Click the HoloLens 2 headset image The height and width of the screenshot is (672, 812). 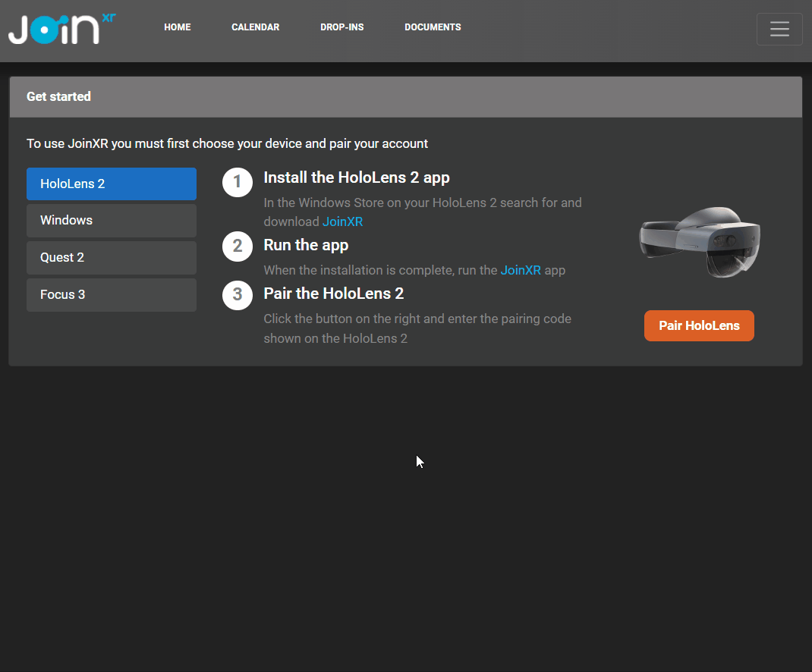click(x=699, y=243)
